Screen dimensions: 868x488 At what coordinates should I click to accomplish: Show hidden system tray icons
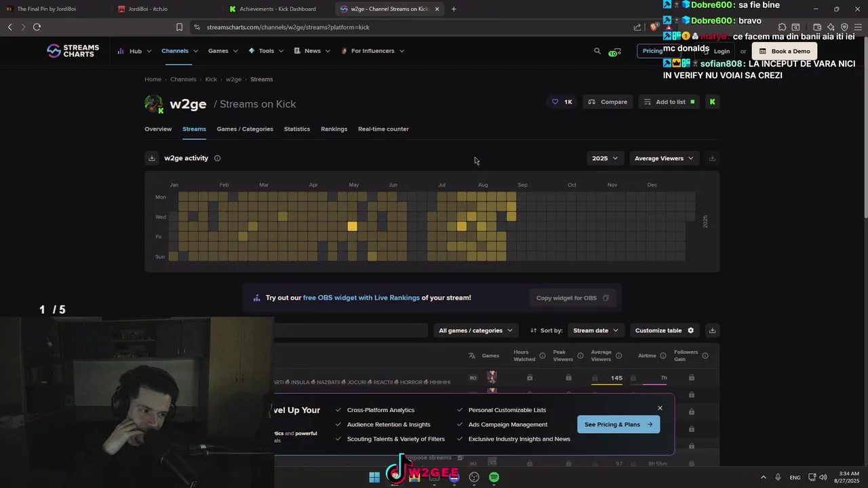click(x=763, y=477)
